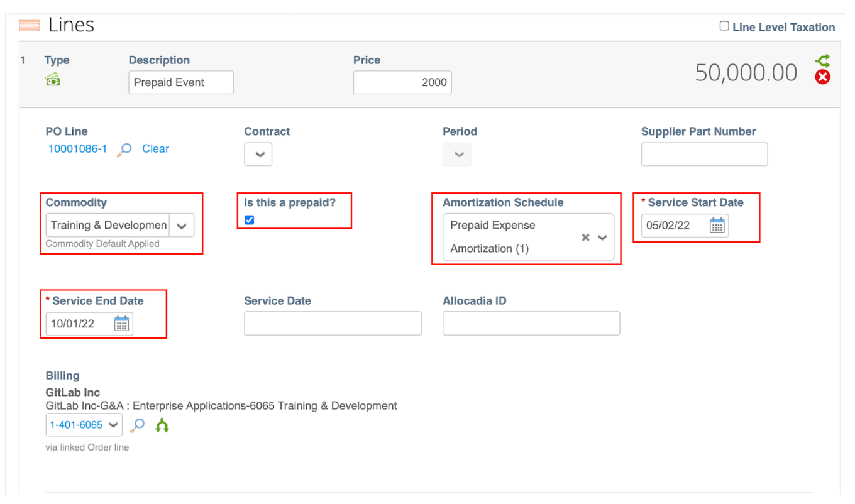Click the Clear link next to PO Line

tap(155, 149)
